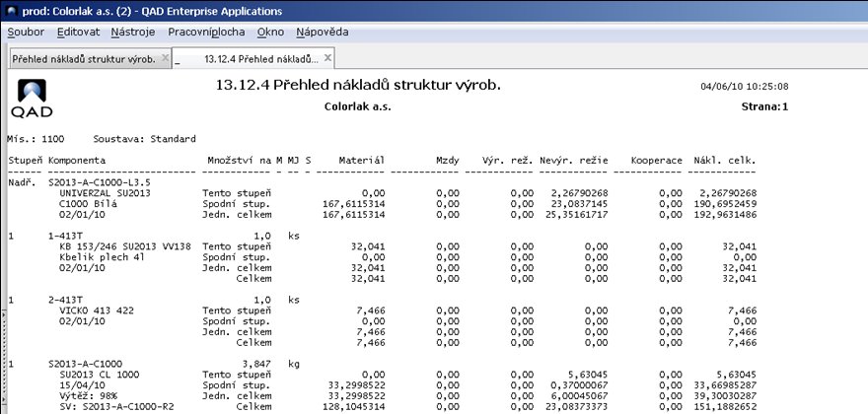Screen dimensions: 868x414
Task: Click the C1000 Bílá description line
Action: [x=88, y=204]
